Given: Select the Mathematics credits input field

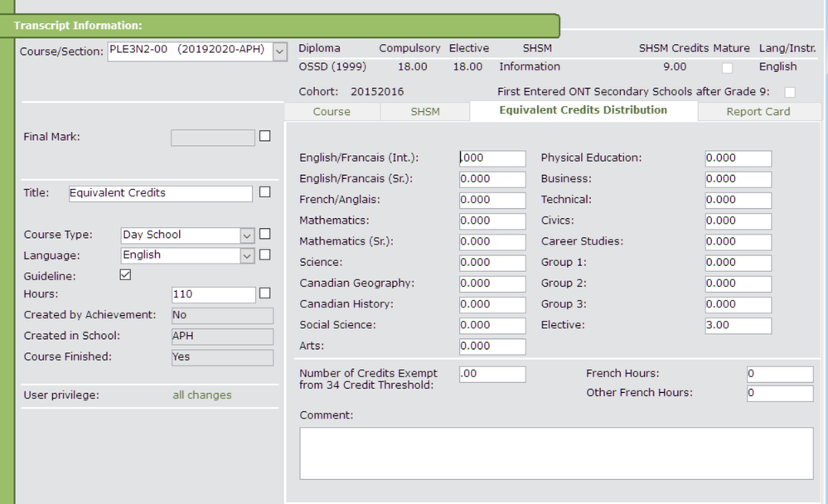Looking at the screenshot, I should (492, 221).
